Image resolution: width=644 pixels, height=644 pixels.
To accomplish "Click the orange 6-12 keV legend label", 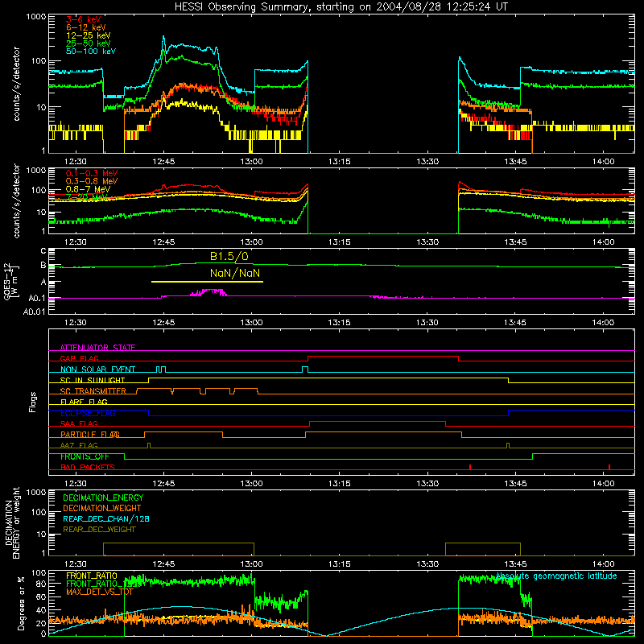I will [x=86, y=27].
